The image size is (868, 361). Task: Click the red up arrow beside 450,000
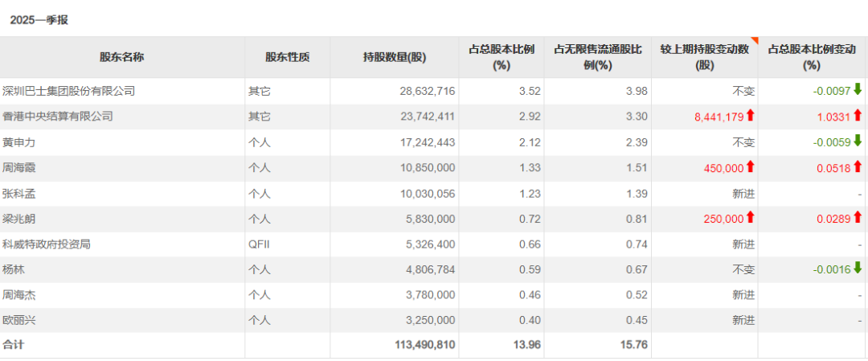[x=750, y=166]
